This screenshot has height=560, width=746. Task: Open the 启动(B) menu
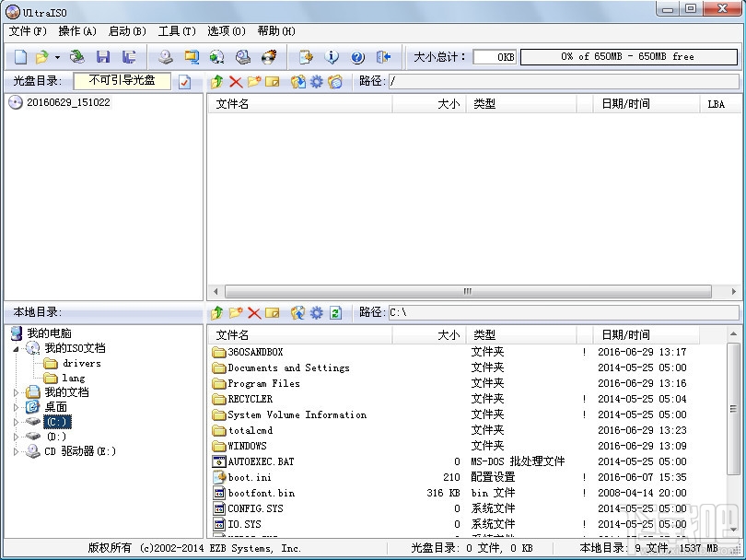point(127,31)
